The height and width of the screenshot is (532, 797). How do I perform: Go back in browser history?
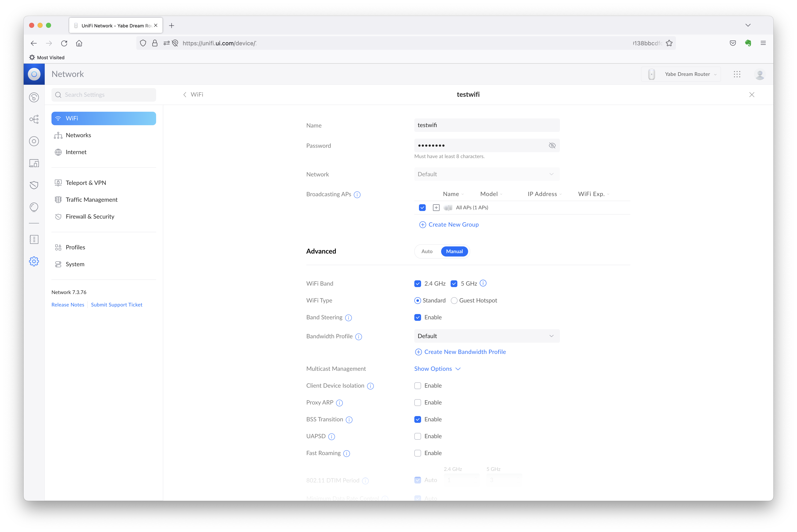click(x=34, y=43)
